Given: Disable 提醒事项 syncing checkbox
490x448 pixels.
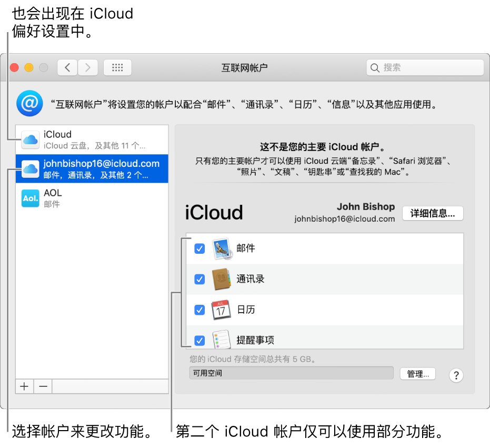Looking at the screenshot, I should [x=199, y=341].
